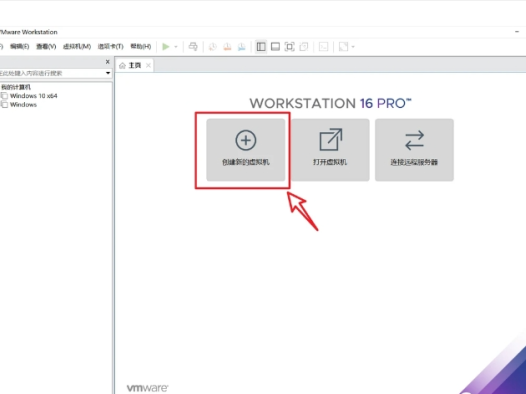The height and width of the screenshot is (394, 526).
Task: Click the stretch guest display icon
Action: (343, 47)
